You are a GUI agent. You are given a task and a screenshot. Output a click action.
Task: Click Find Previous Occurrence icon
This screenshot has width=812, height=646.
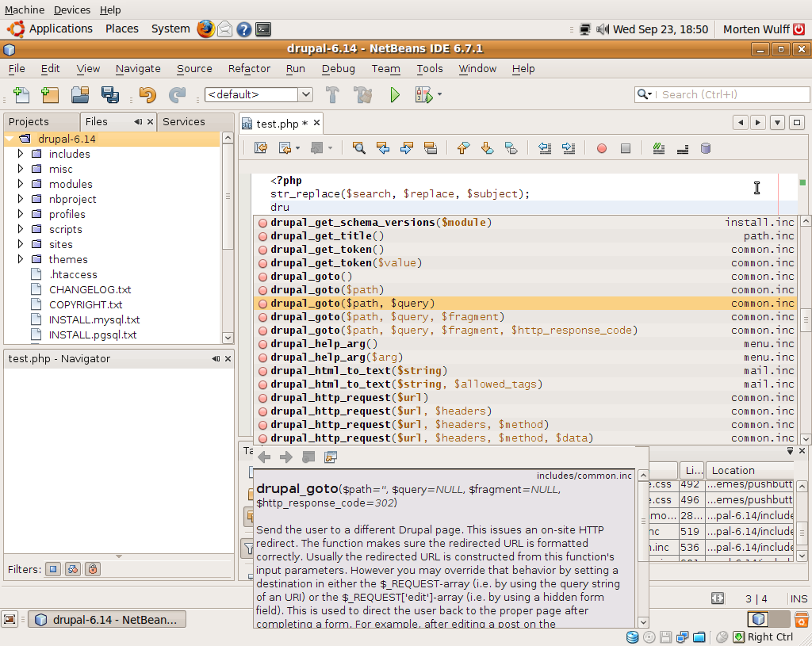pos(383,148)
